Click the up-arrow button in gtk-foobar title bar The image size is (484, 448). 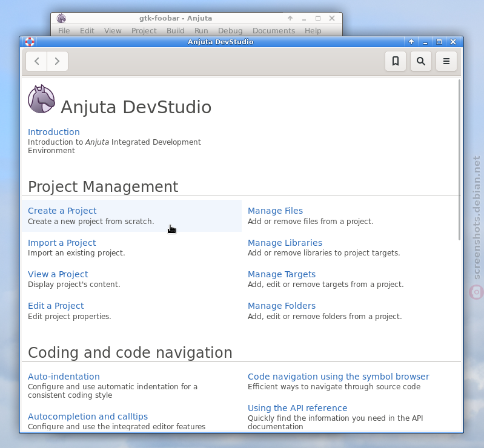[x=290, y=18]
